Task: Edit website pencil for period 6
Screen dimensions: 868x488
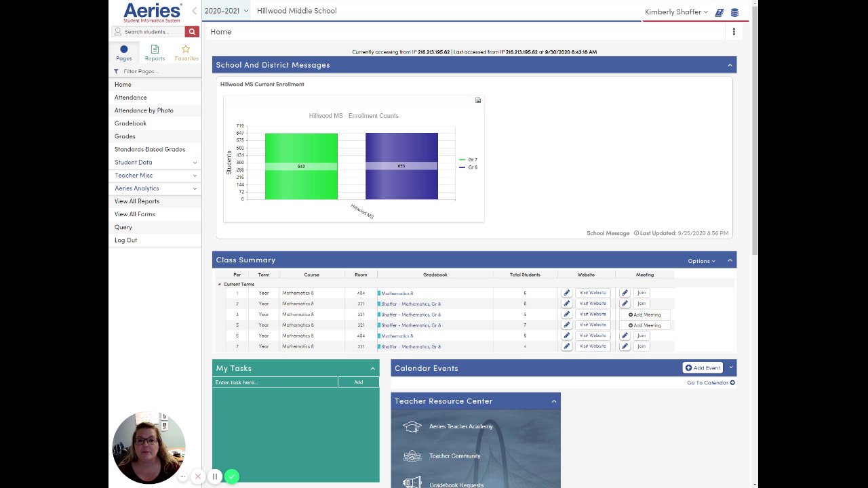Action: [566, 335]
